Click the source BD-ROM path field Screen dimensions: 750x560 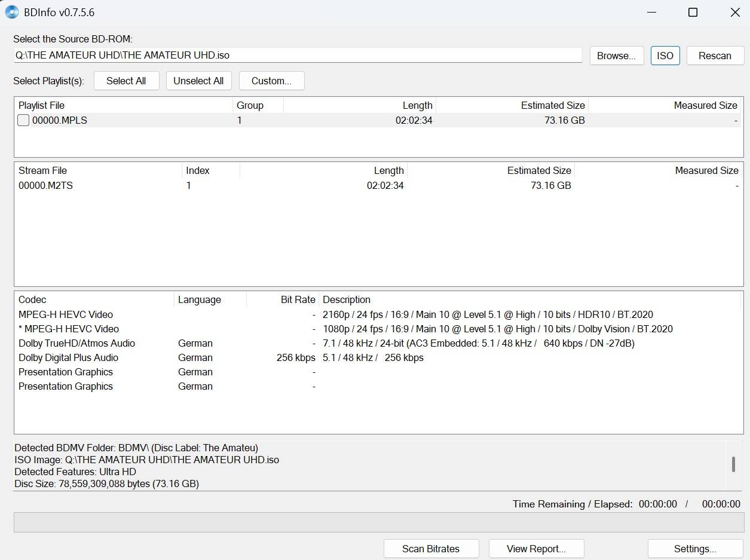[298, 55]
